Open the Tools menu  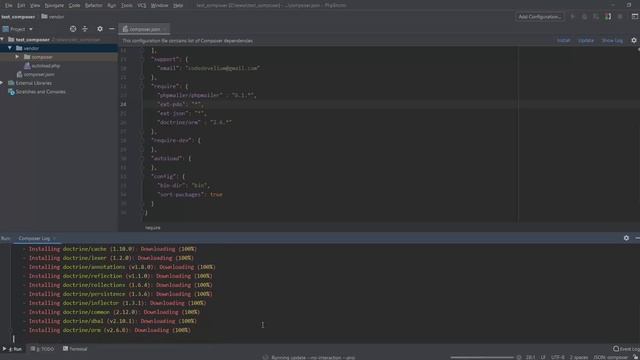coord(127,5)
